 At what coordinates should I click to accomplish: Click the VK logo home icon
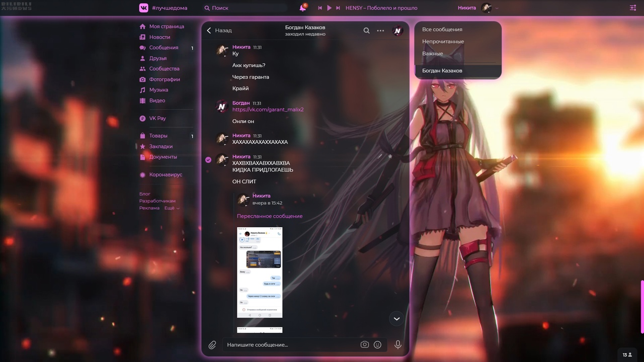click(144, 8)
